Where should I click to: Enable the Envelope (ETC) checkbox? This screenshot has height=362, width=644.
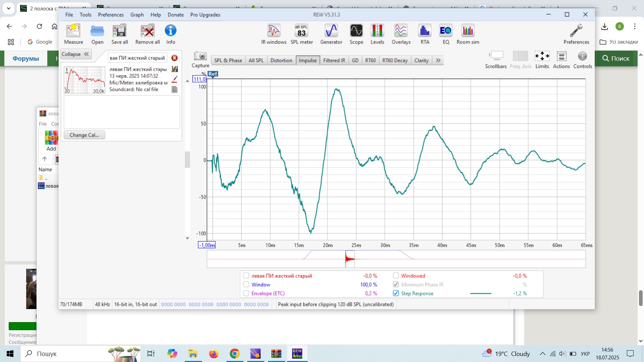click(x=246, y=293)
